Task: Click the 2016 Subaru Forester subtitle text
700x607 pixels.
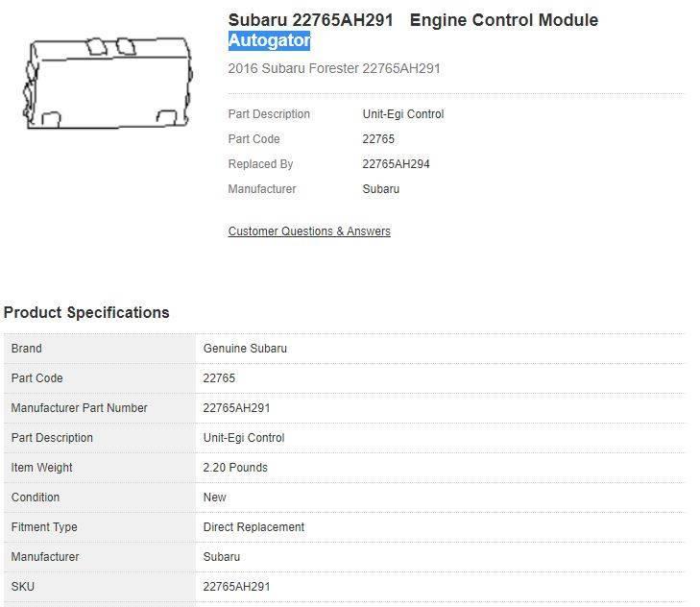Action: 334,68
